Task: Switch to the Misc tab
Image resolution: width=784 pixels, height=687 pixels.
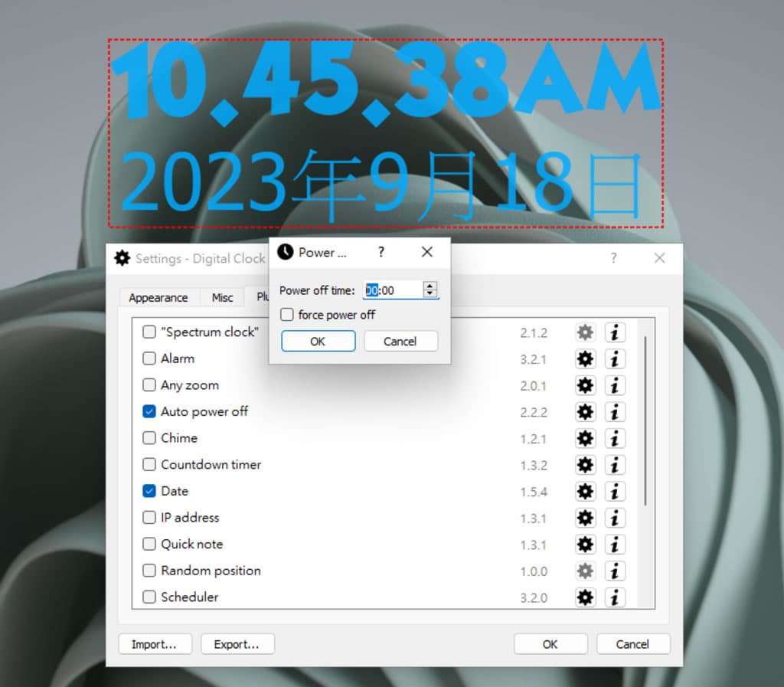Action: point(222,297)
